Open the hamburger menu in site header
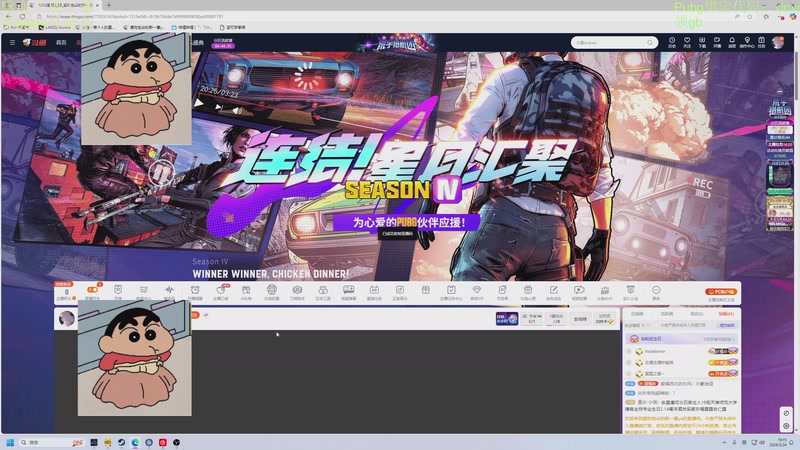This screenshot has height=450, width=800. [12, 42]
